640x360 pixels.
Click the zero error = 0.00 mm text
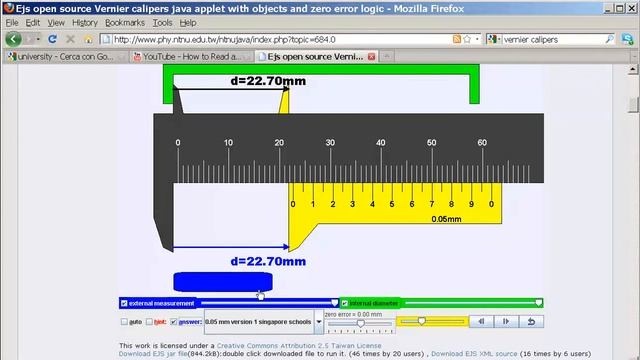353,314
